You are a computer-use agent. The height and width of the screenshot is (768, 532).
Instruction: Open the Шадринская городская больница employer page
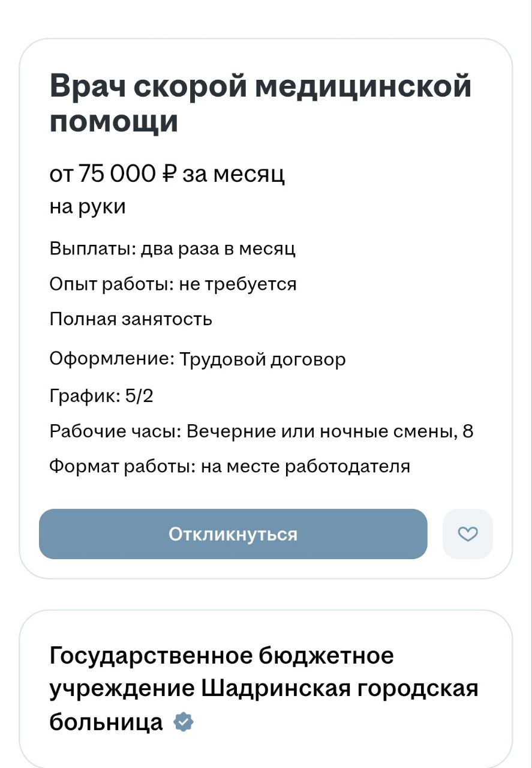[264, 688]
